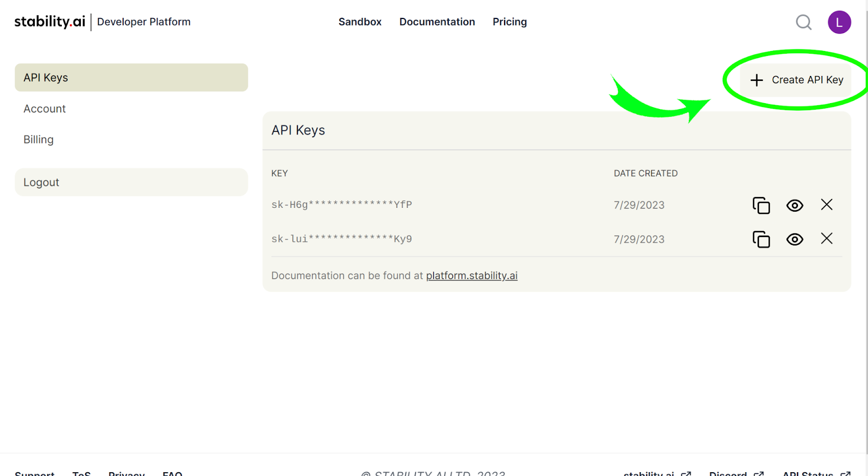Click the Create API Key button
Viewport: 868px width, 476px height.
pyautogui.click(x=796, y=80)
